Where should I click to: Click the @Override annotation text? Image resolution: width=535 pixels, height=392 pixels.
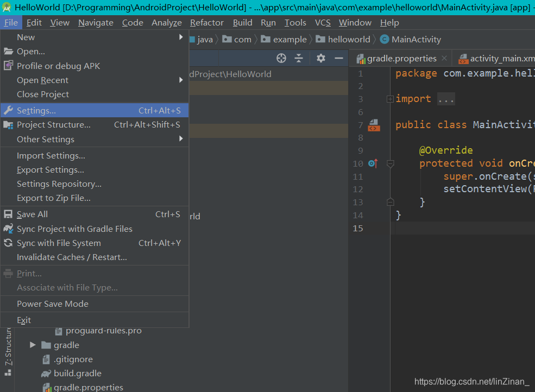click(x=446, y=150)
